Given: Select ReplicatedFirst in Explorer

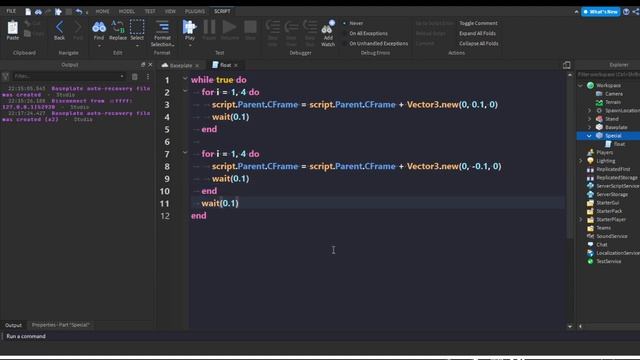Looking at the screenshot, I should (613, 169).
